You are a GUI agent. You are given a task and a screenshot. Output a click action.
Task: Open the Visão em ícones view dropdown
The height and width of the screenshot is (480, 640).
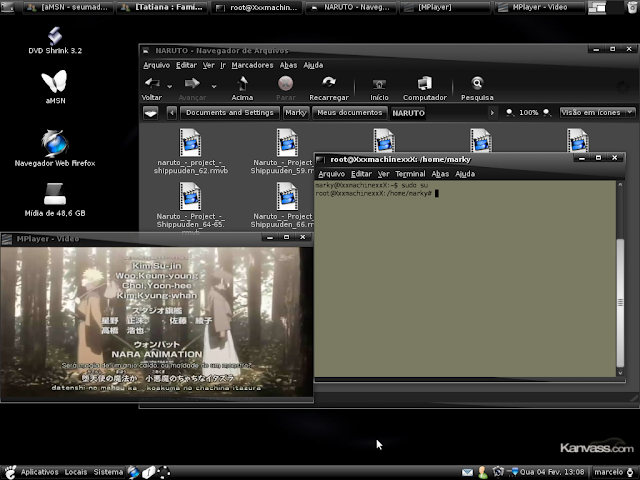coord(597,112)
